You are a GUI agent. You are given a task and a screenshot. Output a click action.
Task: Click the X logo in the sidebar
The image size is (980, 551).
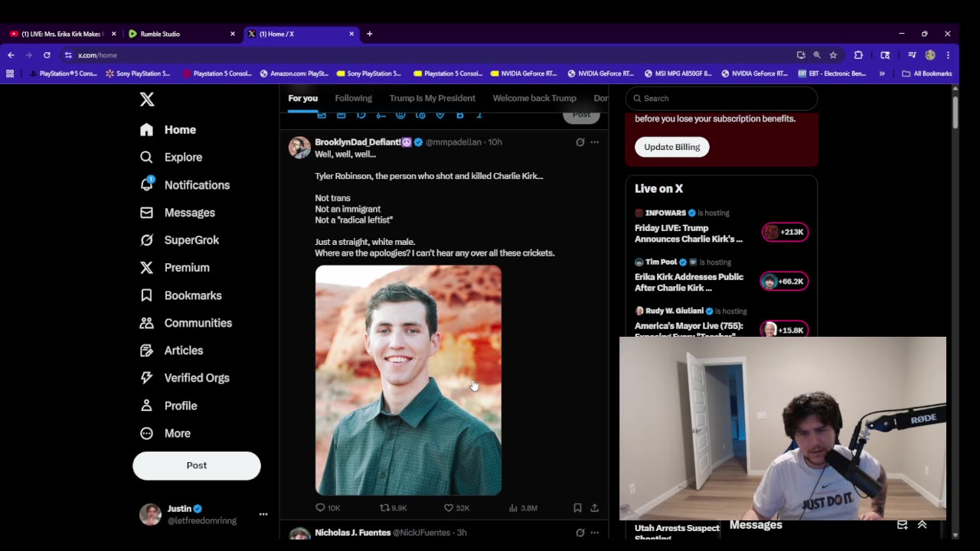pyautogui.click(x=147, y=99)
